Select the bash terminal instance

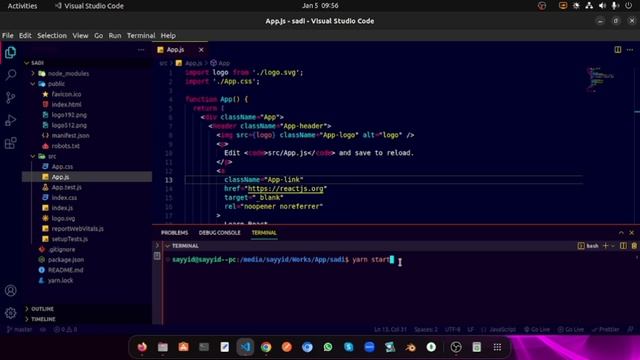point(588,246)
